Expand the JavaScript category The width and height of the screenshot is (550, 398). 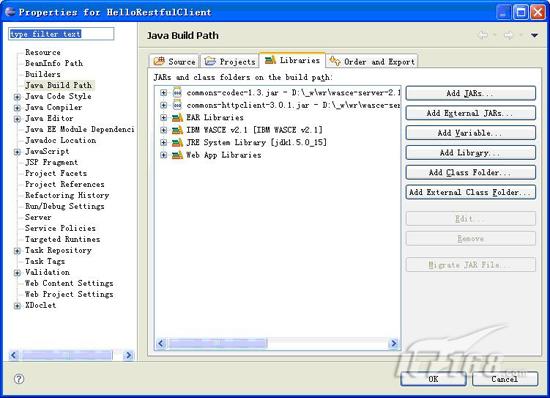point(17,152)
